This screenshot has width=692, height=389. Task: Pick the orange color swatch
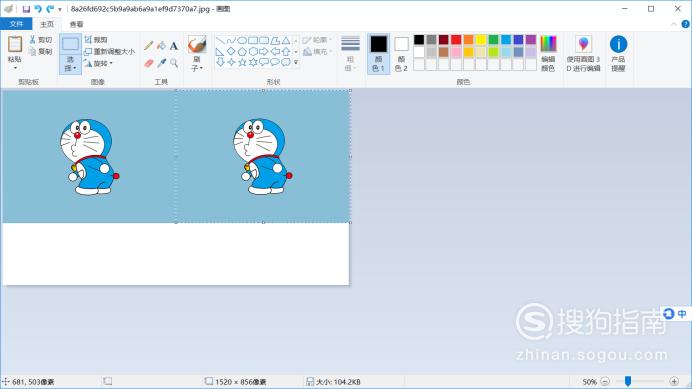click(468, 40)
